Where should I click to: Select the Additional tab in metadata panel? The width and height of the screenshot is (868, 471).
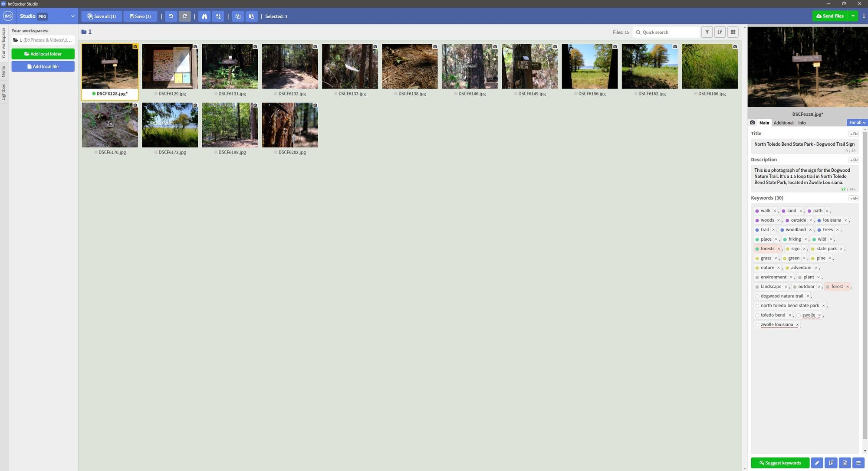click(x=783, y=122)
